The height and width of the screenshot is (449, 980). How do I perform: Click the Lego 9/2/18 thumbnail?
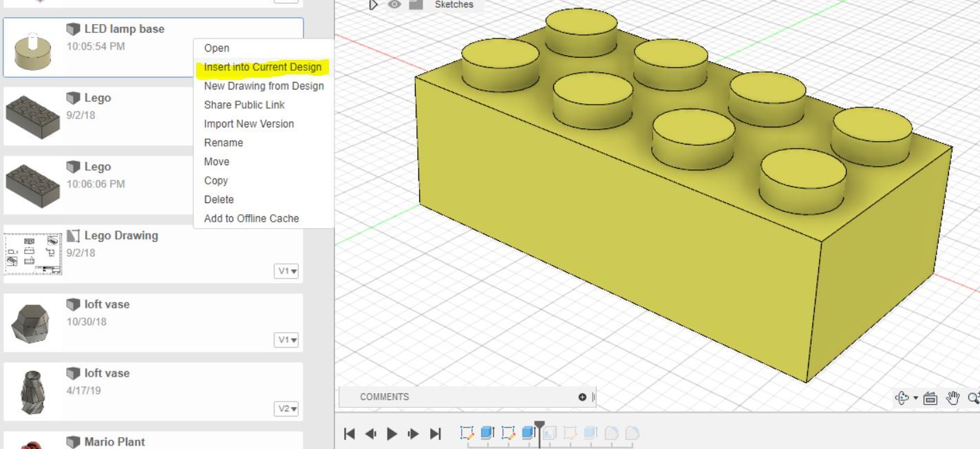(33, 116)
